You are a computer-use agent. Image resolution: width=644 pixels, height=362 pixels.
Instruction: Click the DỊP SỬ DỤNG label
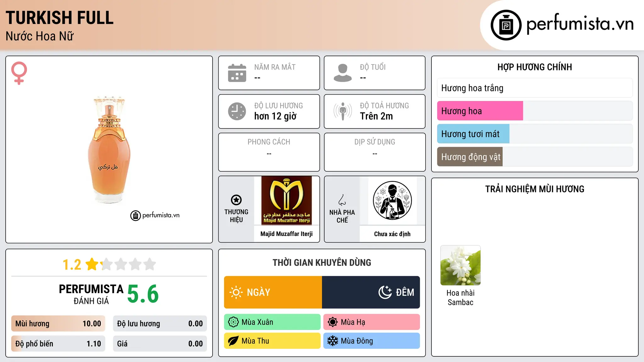coord(375,142)
